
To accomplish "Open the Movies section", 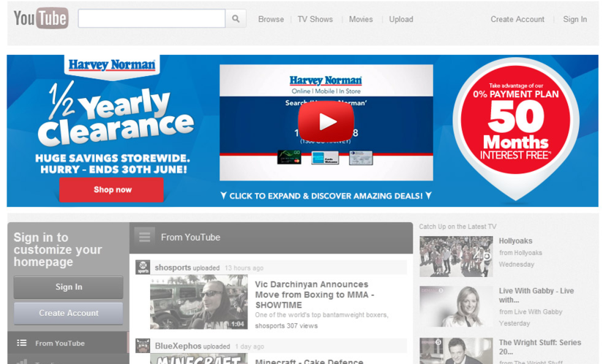I will pos(361,20).
